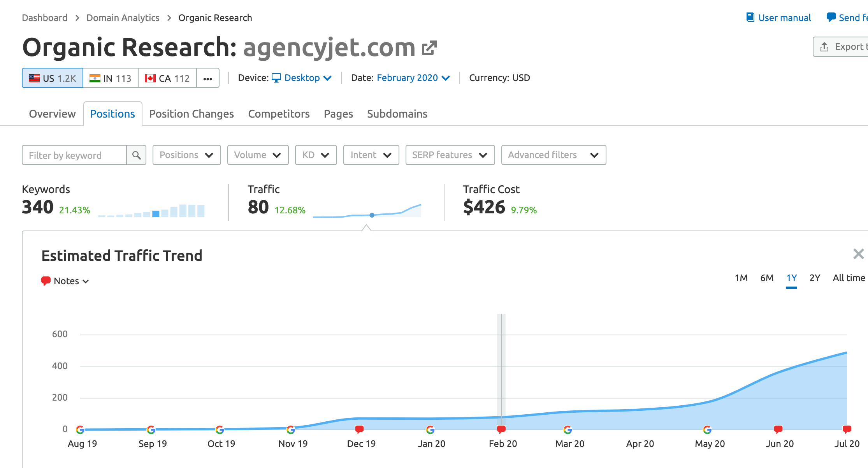This screenshot has width=868, height=468.
Task: Expand the Volume filter dropdown
Action: click(258, 155)
